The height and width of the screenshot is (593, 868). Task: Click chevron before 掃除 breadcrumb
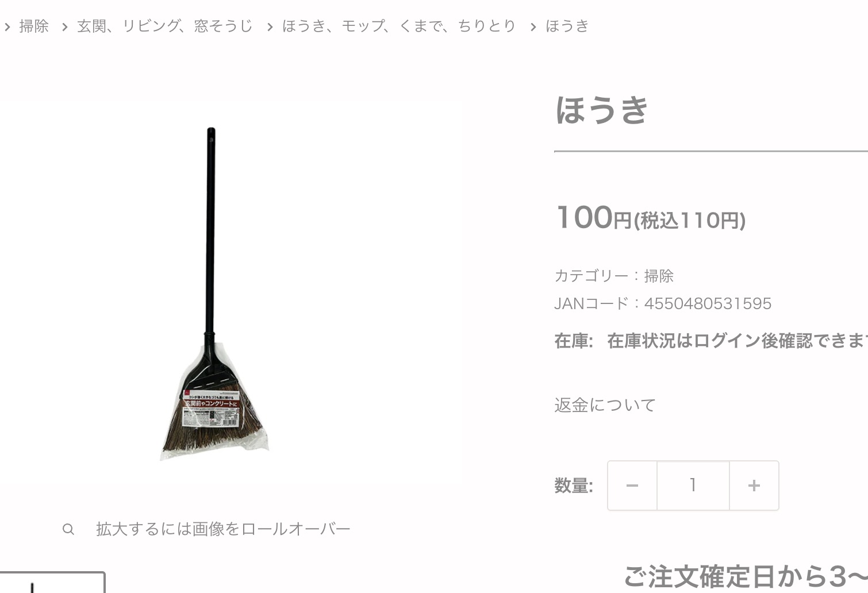pyautogui.click(x=7, y=27)
